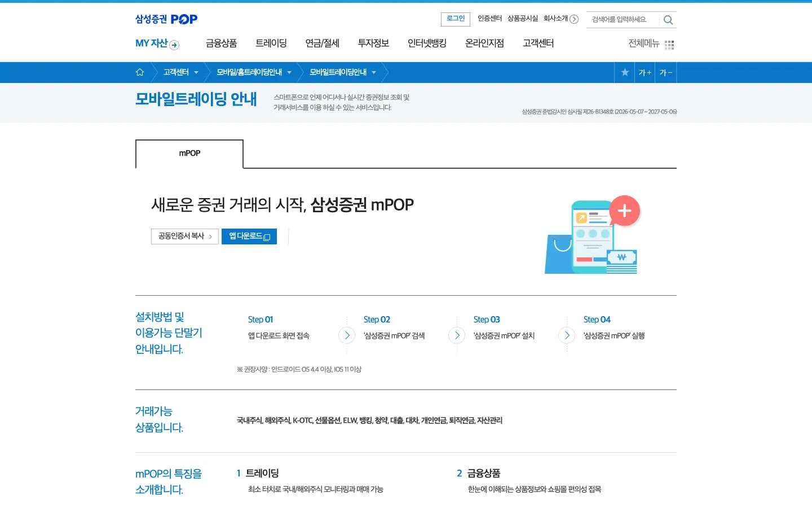The height and width of the screenshot is (508, 812).
Task: Click '앱 다운로드 화면 접속' text
Action: tap(279, 336)
